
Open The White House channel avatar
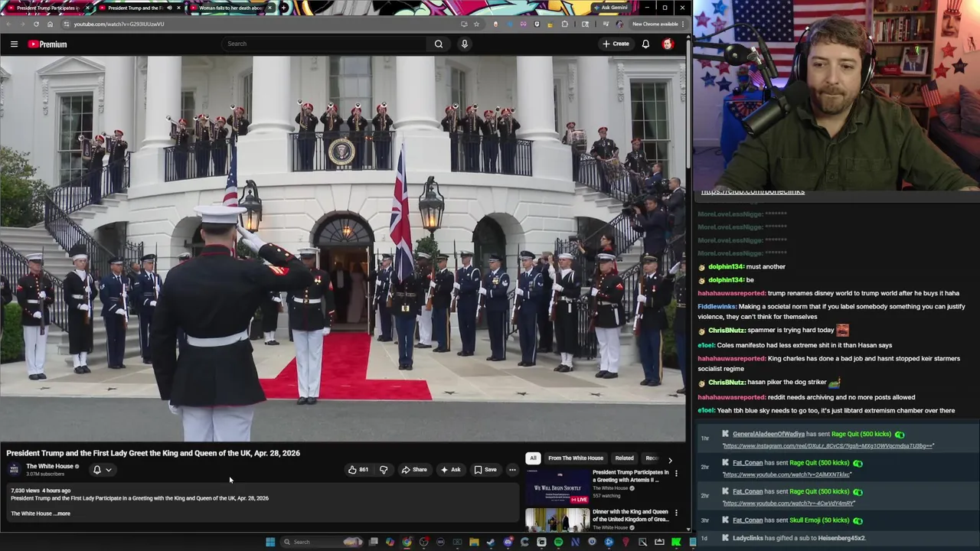(14, 469)
